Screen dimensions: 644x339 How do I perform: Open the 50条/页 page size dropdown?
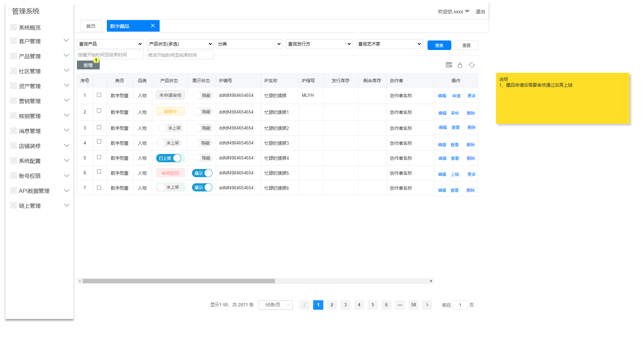click(276, 305)
